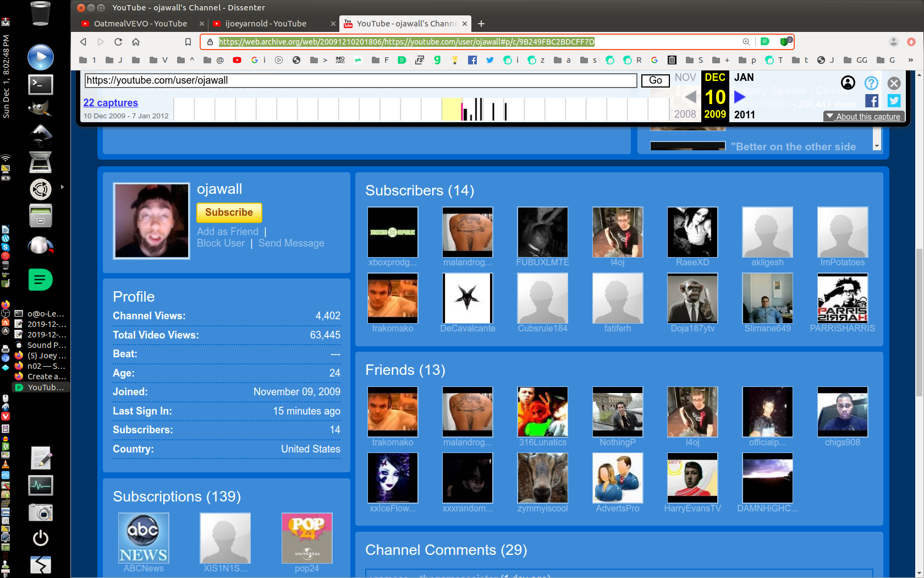Image resolution: width=924 pixels, height=578 pixels.
Task: Close the ijoeyarnold - YouTube tab
Action: coord(333,24)
